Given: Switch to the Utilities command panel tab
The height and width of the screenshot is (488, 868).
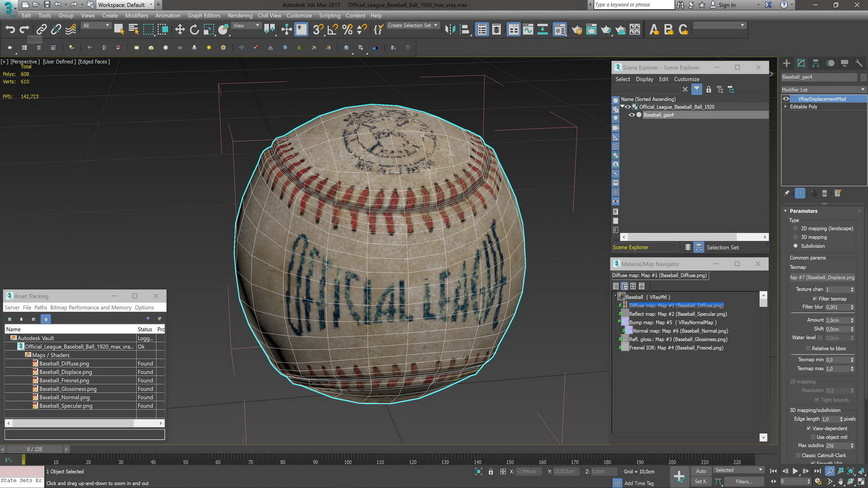Looking at the screenshot, I should click(x=859, y=63).
